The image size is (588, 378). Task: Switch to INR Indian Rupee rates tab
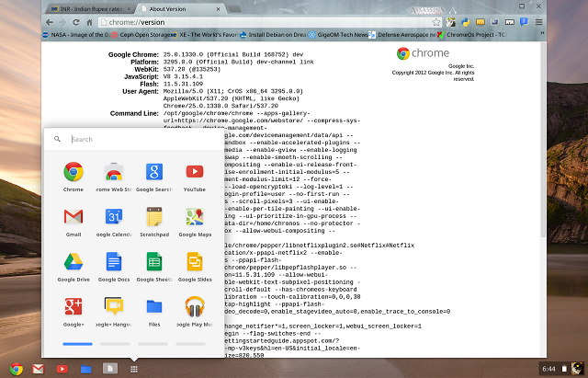[86, 7]
